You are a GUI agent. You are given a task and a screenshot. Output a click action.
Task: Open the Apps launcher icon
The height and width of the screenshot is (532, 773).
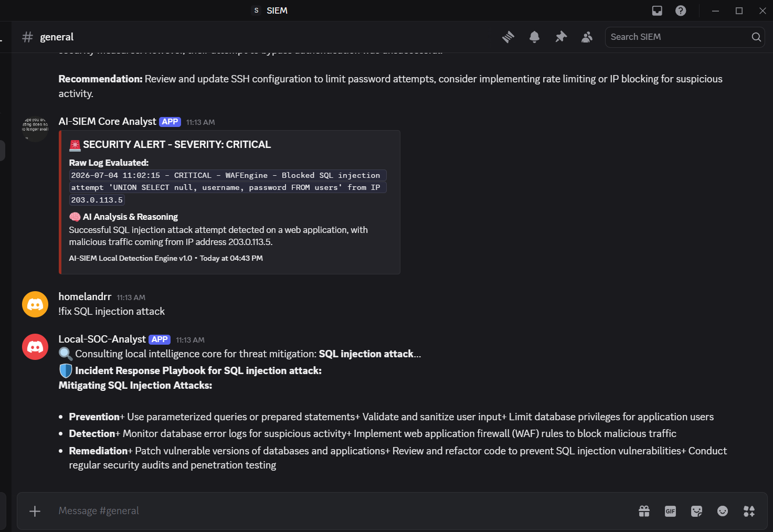click(x=749, y=511)
